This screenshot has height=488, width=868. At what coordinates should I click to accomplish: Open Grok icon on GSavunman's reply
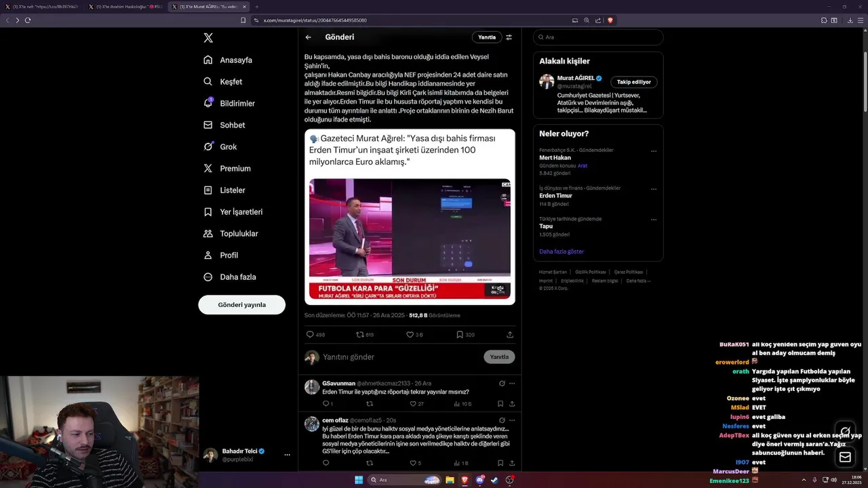502,384
